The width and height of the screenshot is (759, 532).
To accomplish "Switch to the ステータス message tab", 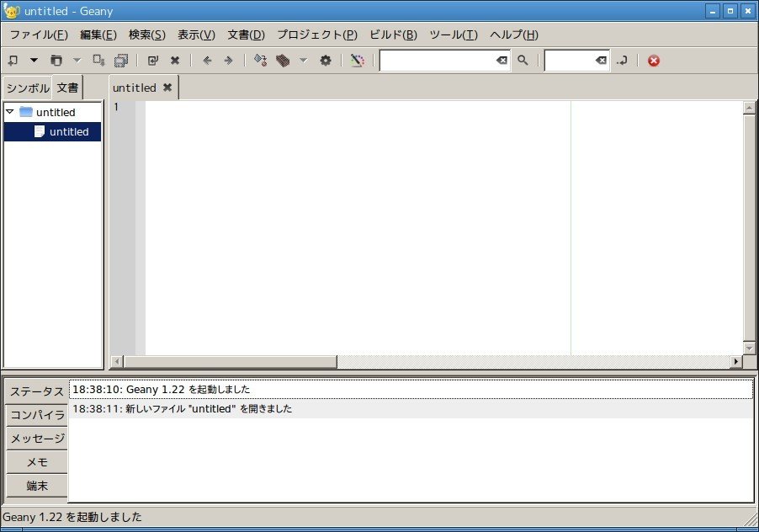I will [x=37, y=391].
